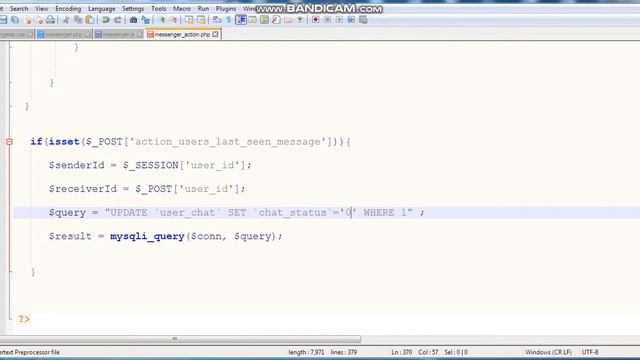Collapse the if(isset fold marker
The width and height of the screenshot is (640, 360).
tap(9, 142)
